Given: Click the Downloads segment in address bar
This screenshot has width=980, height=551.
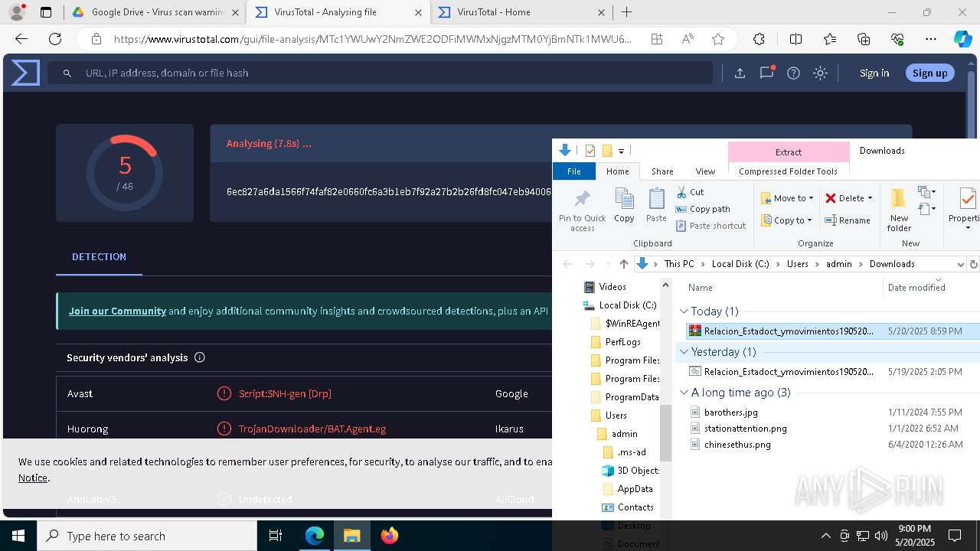Looking at the screenshot, I should 892,264.
